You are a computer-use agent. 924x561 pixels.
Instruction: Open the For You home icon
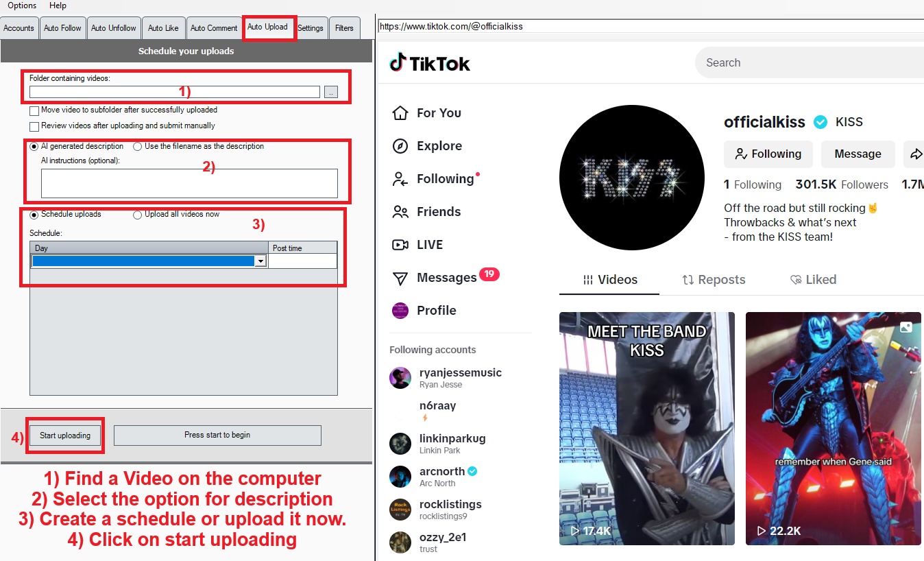400,113
